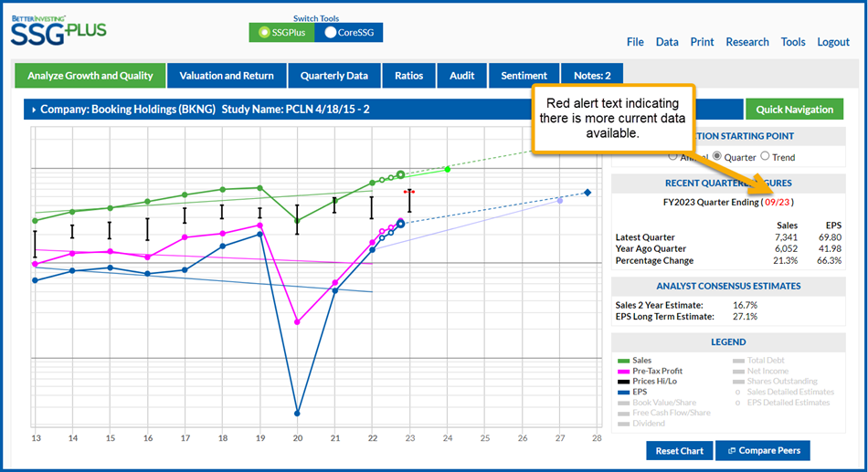Click the Logout link

(833, 42)
